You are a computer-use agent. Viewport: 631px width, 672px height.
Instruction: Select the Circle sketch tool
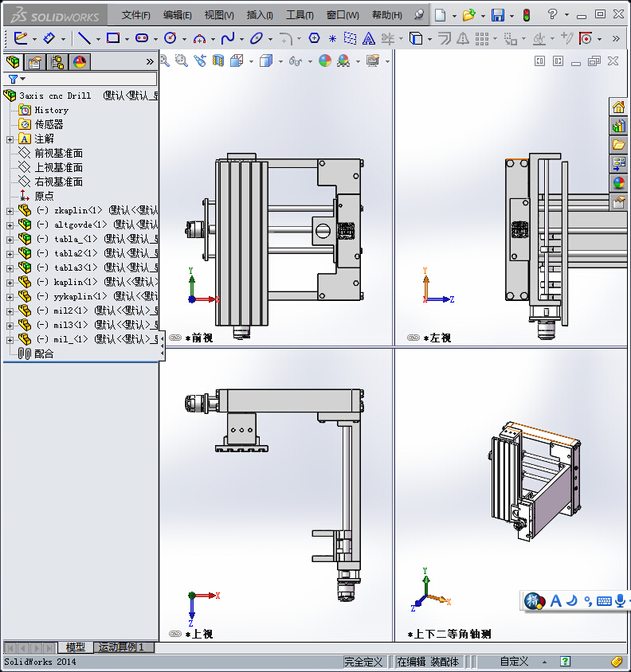pos(170,38)
